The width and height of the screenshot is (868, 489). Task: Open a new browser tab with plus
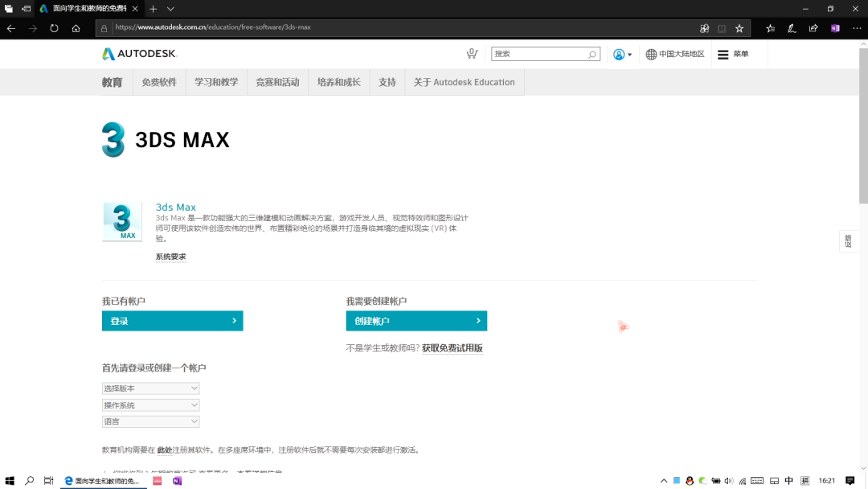[x=154, y=9]
